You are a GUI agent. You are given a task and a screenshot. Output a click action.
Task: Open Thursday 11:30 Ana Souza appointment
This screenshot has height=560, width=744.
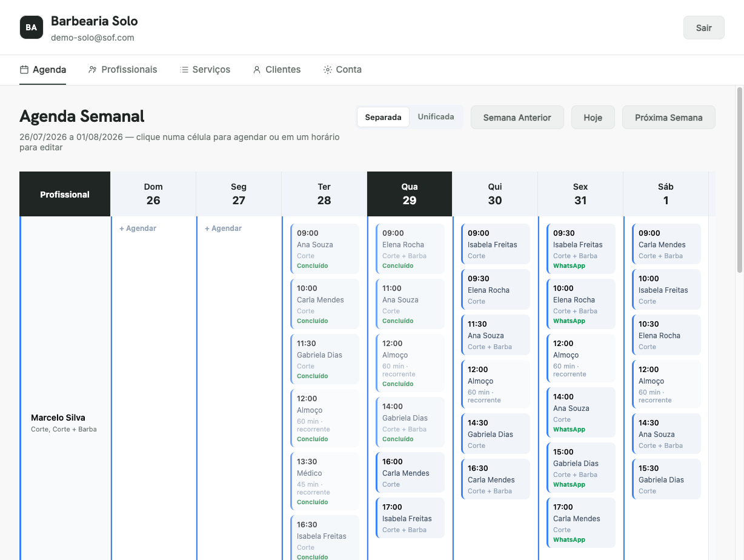click(496, 335)
